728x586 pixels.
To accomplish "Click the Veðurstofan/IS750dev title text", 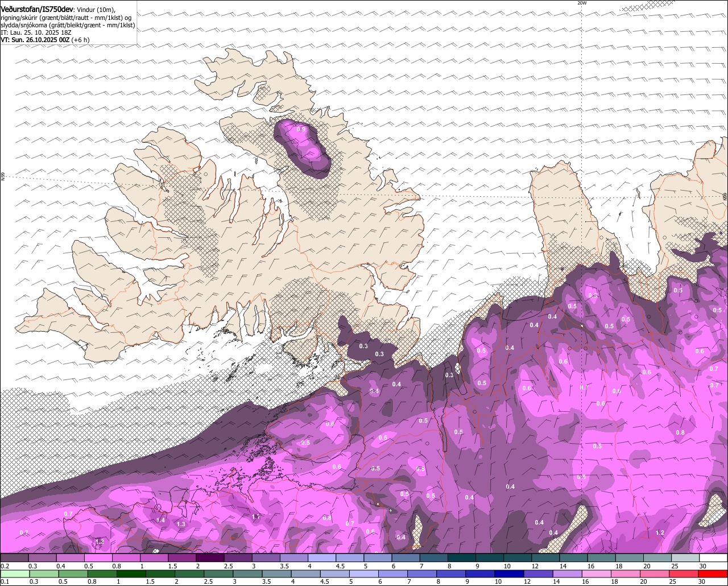I will tap(37, 10).
